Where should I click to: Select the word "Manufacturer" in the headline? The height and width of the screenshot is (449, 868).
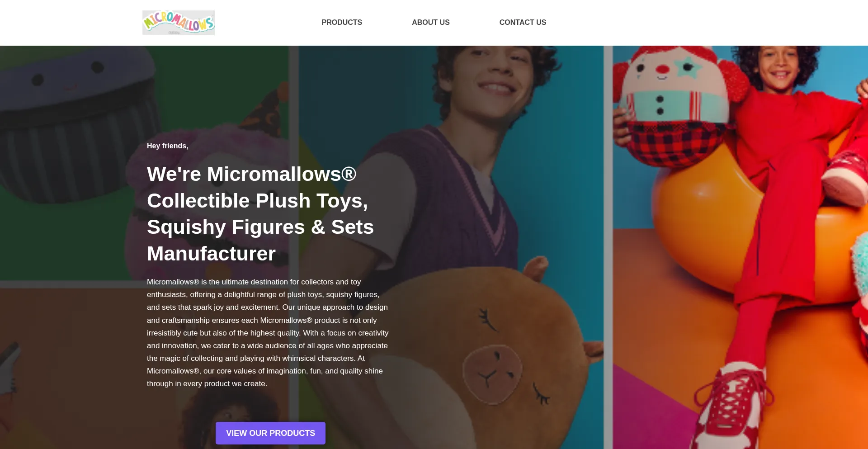coord(211,254)
